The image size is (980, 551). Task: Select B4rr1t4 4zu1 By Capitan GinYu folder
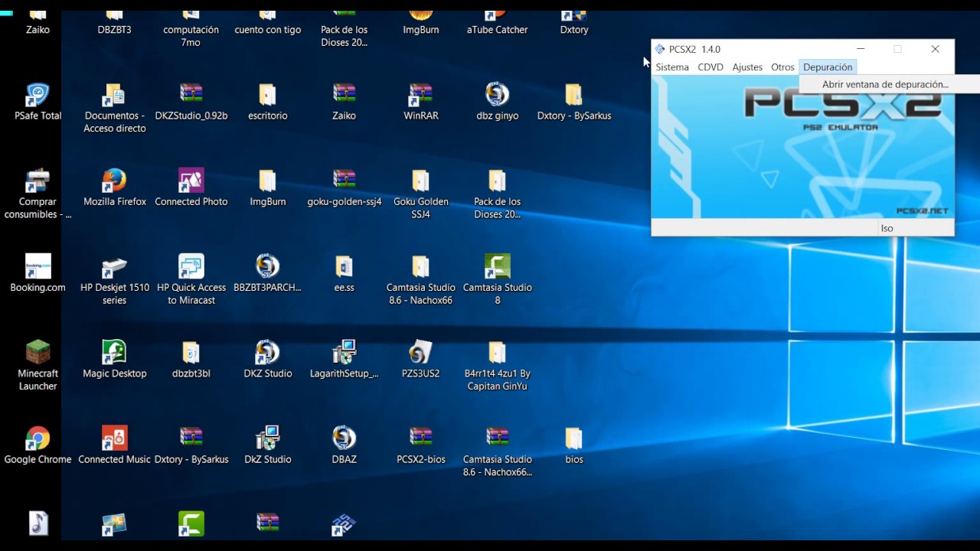[498, 366]
